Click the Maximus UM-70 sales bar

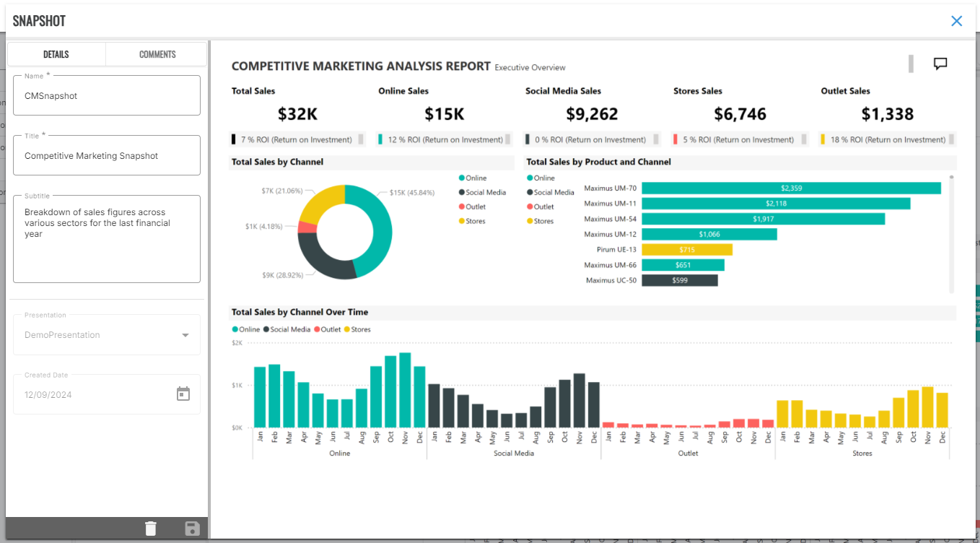coord(791,188)
